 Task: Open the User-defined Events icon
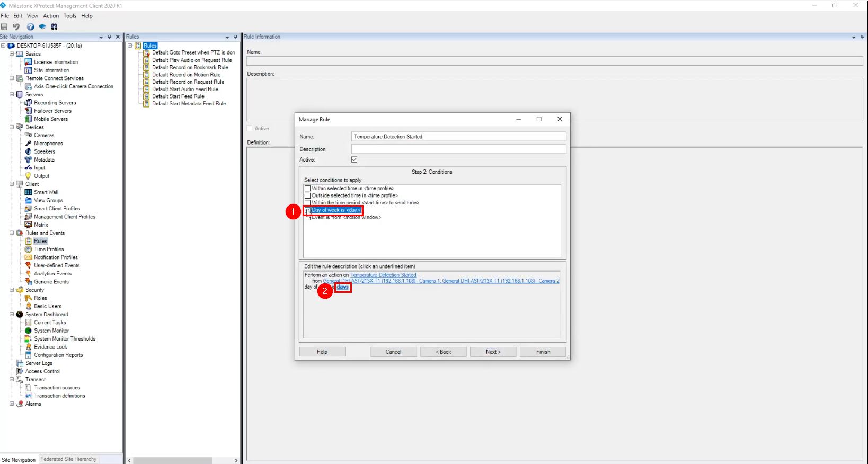29,265
